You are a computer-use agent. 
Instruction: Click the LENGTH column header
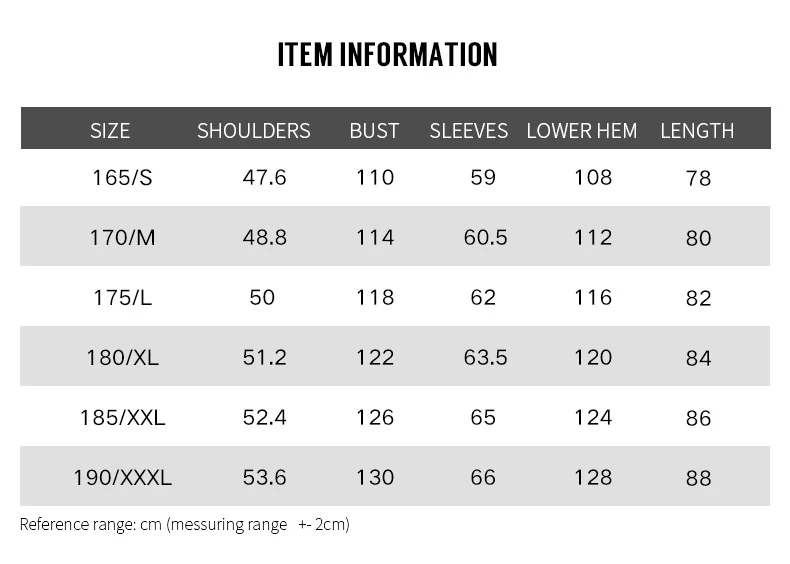tap(697, 131)
